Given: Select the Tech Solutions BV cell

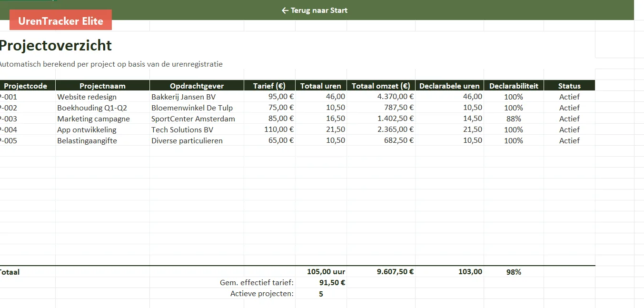Looking at the screenshot, I should [197, 129].
